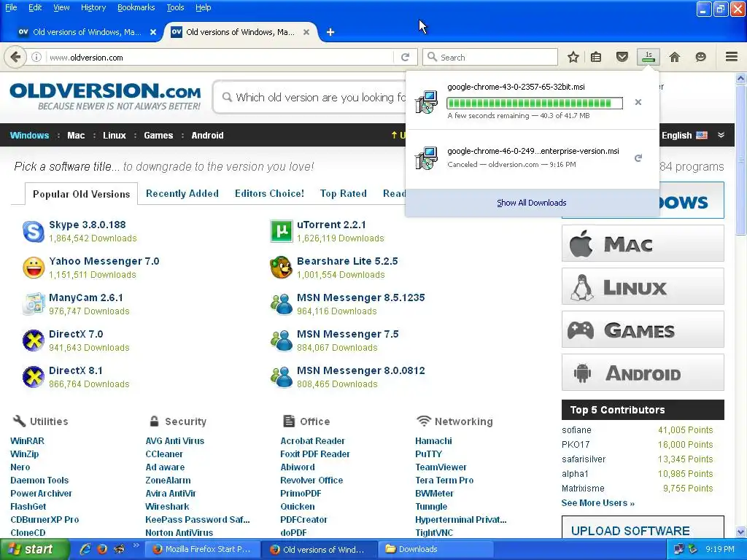Open the Linux platform button
The height and width of the screenshot is (560, 747).
click(x=643, y=287)
